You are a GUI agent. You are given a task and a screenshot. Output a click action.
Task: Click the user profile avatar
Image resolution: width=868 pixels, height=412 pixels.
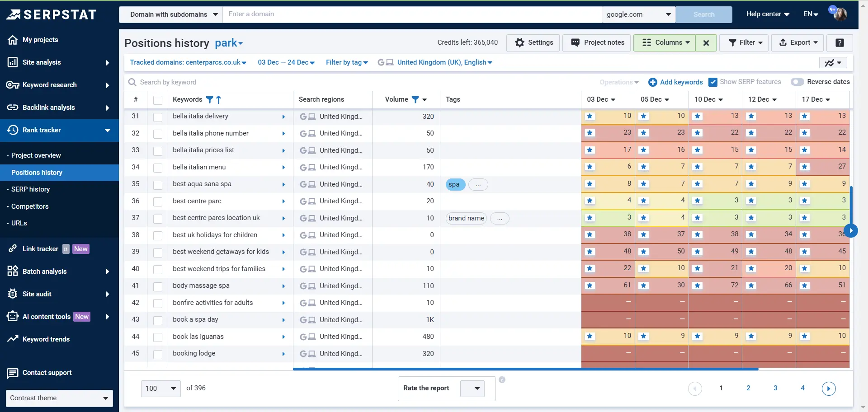pyautogui.click(x=840, y=14)
